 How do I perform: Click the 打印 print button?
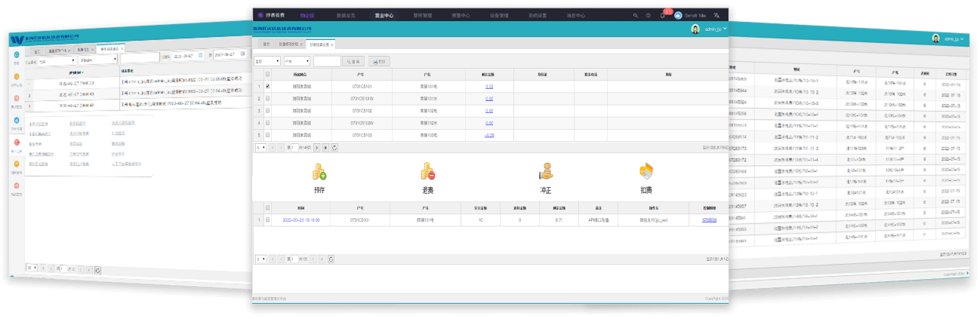tap(380, 61)
